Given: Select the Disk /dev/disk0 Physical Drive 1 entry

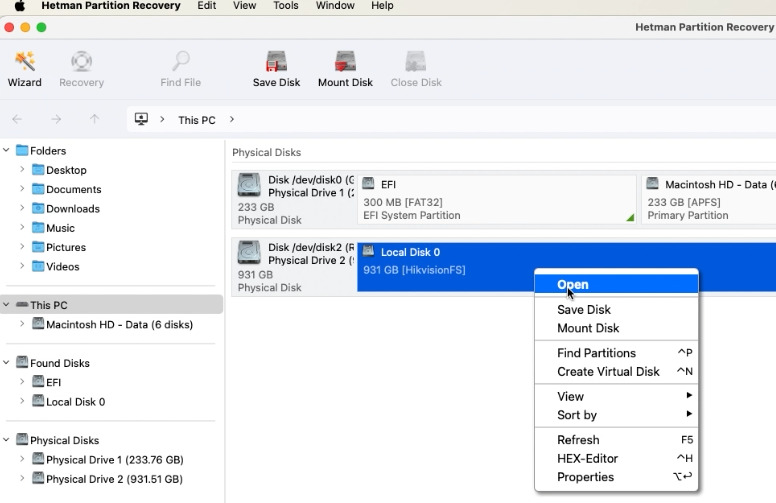Looking at the screenshot, I should coord(295,200).
